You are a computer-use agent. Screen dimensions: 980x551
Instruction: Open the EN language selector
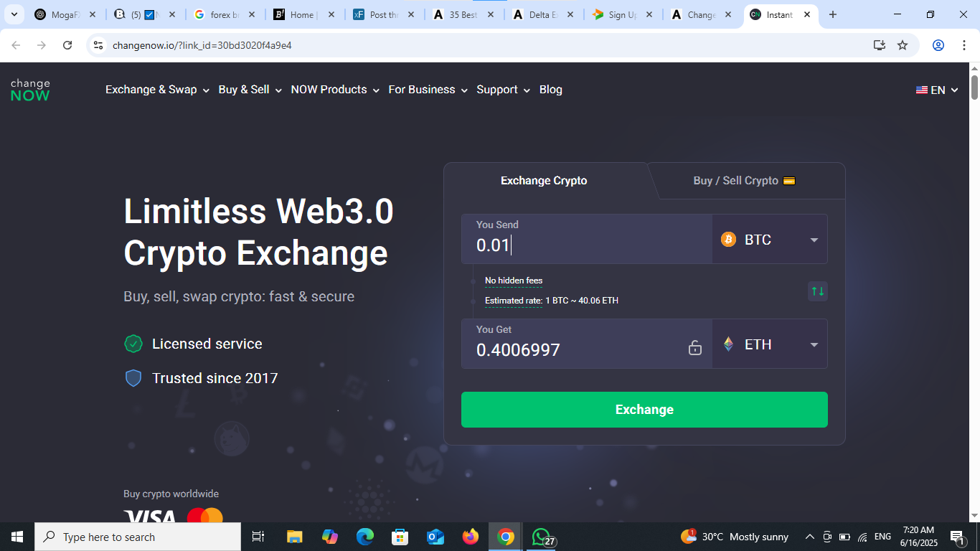937,90
